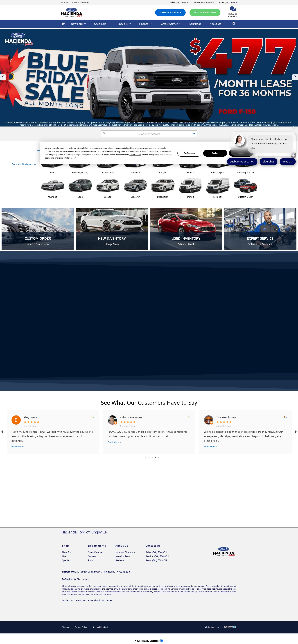Go to the home icon in navigation bar
Image resolution: width=298 pixels, height=644 pixels.
pyautogui.click(x=63, y=24)
